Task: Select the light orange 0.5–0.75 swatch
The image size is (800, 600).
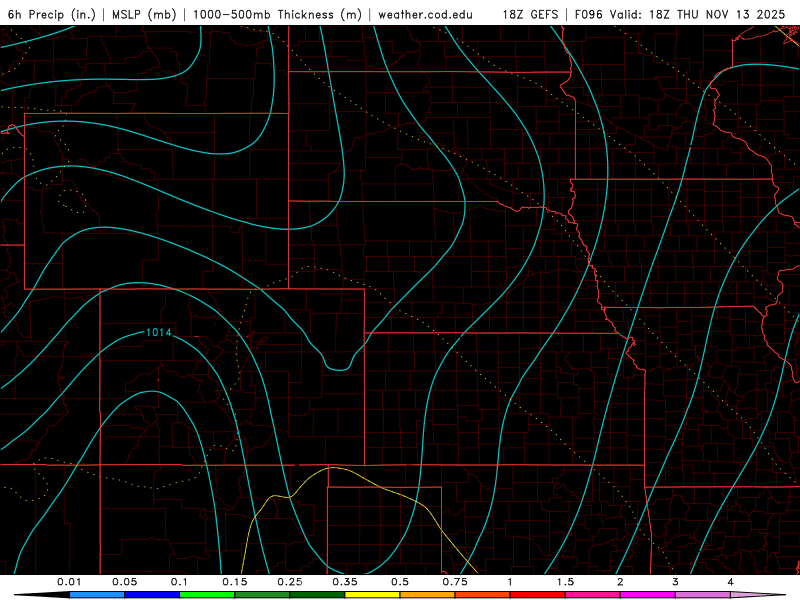Action: [x=428, y=595]
